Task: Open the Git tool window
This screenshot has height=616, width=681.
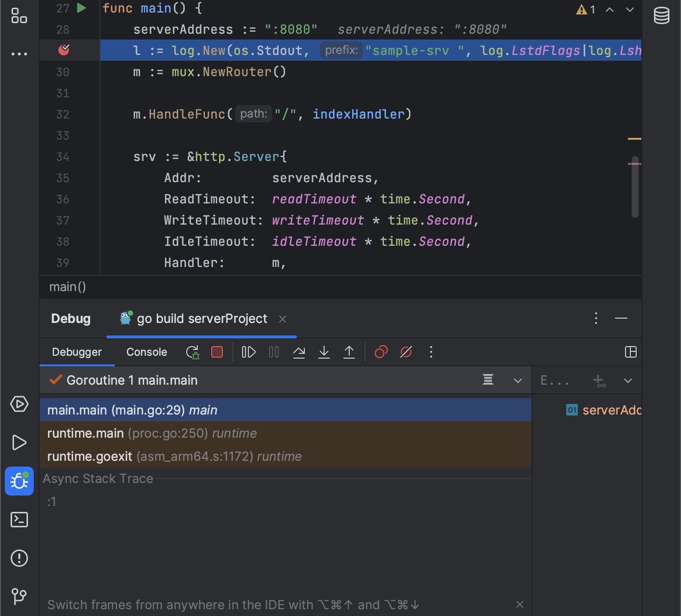Action: (x=19, y=597)
